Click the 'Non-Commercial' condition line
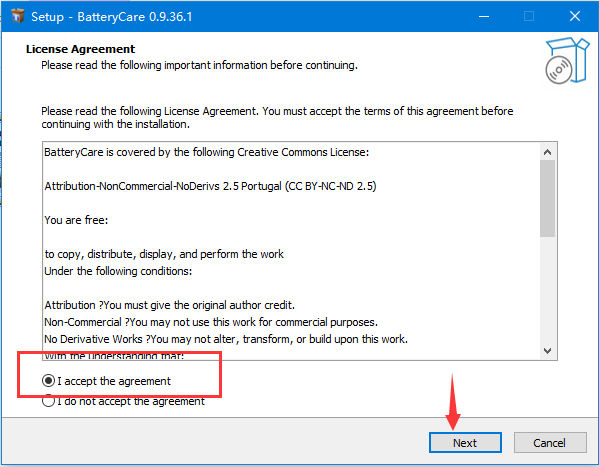 (x=211, y=322)
